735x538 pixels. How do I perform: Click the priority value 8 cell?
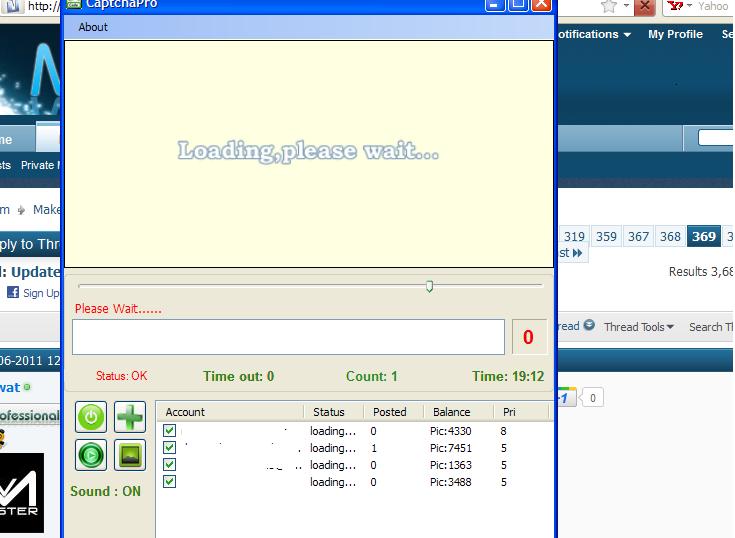pyautogui.click(x=503, y=431)
